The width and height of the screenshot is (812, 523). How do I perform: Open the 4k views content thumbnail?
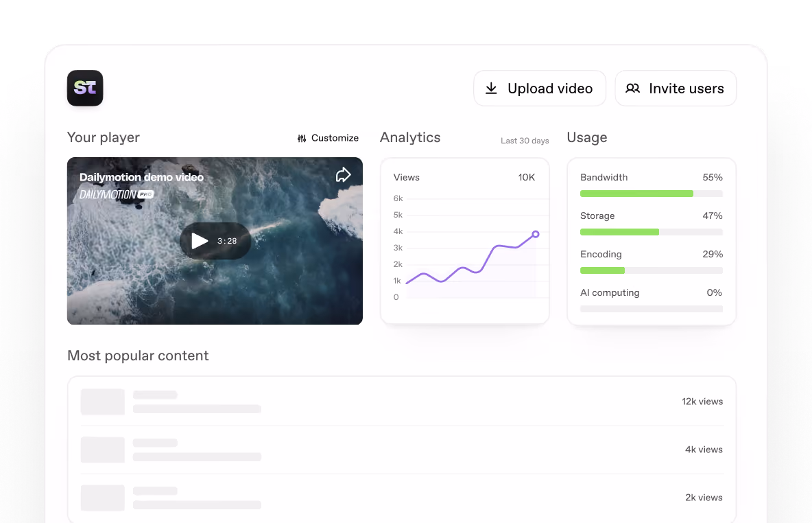pos(103,450)
